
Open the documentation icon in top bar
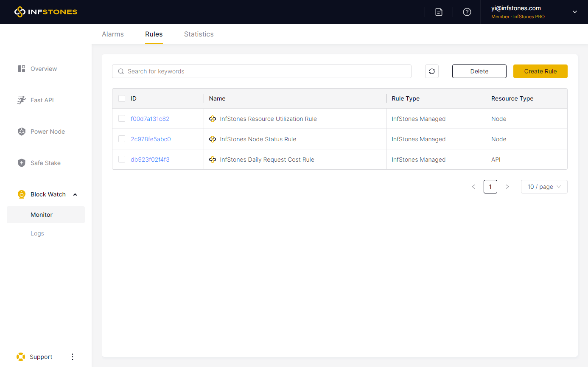(439, 12)
